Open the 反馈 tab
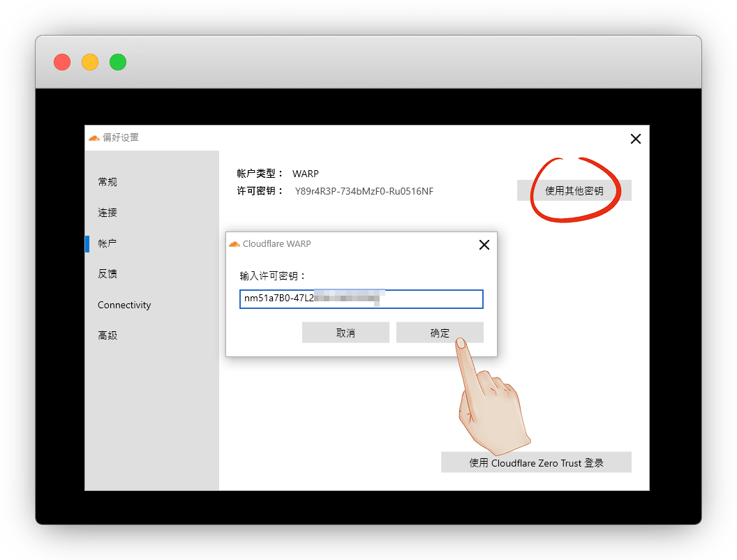 (107, 274)
